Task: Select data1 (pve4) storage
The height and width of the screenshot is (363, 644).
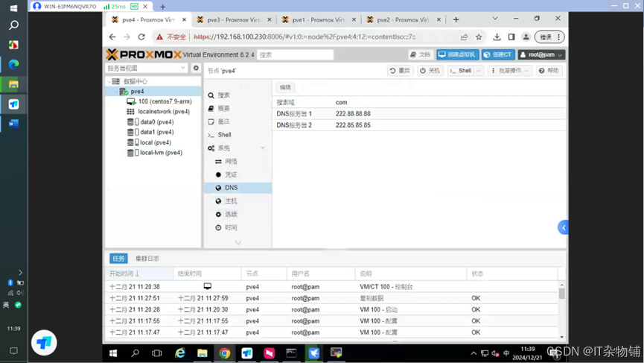Action: pyautogui.click(x=150, y=132)
